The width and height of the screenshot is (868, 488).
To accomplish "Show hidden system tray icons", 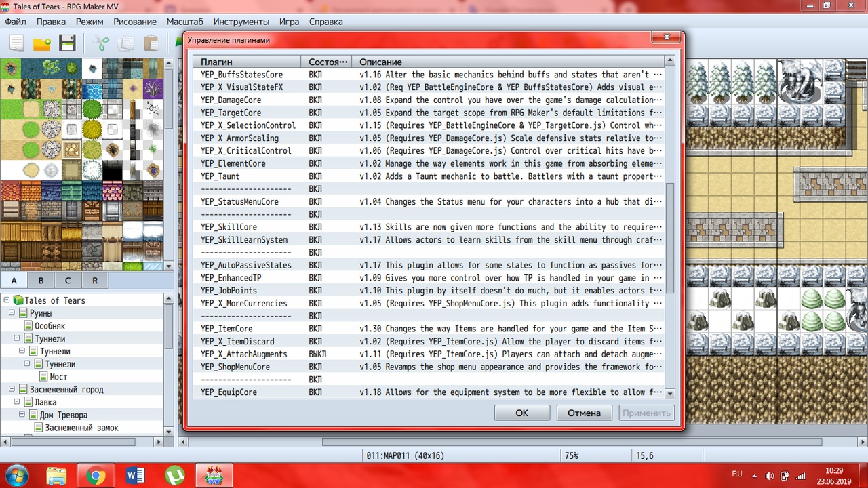I will pyautogui.click(x=755, y=476).
